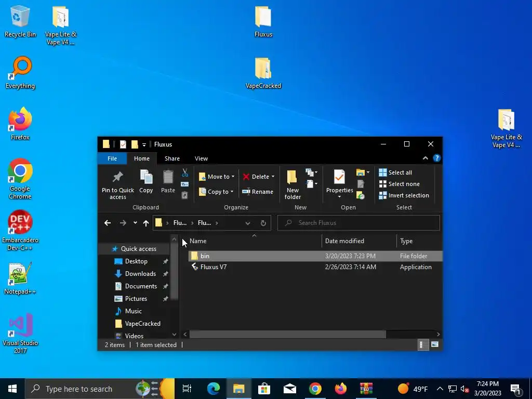The height and width of the screenshot is (399, 532).
Task: Open the Customize Quick Access Toolbar dropdown
Action: click(144, 144)
